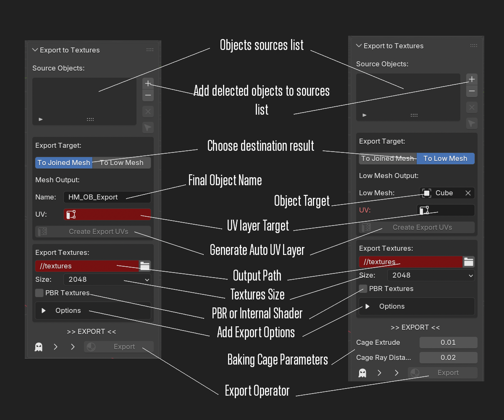
Task: Expand Options in the left panel
Action: pos(44,311)
